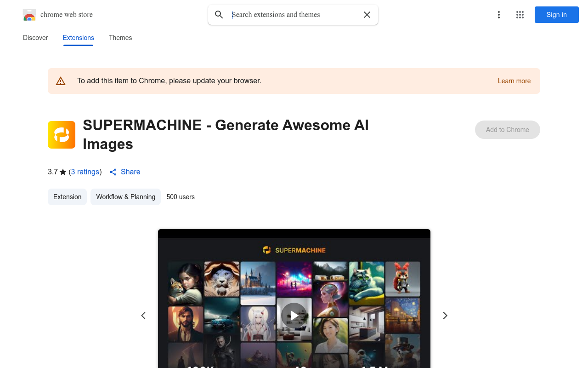The width and height of the screenshot is (588, 368).
Task: Click the warning triangle icon in banner
Action: (x=61, y=81)
